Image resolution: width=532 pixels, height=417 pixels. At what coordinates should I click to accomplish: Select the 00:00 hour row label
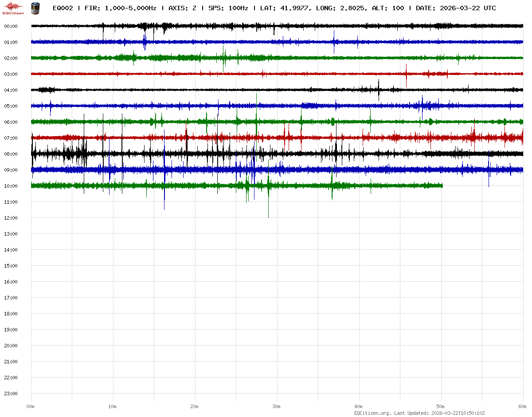(x=11, y=26)
